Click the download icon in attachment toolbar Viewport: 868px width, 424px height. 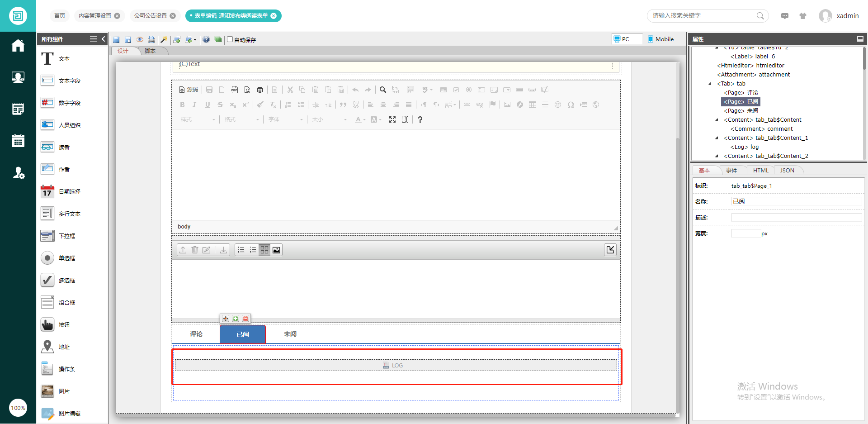pos(223,250)
